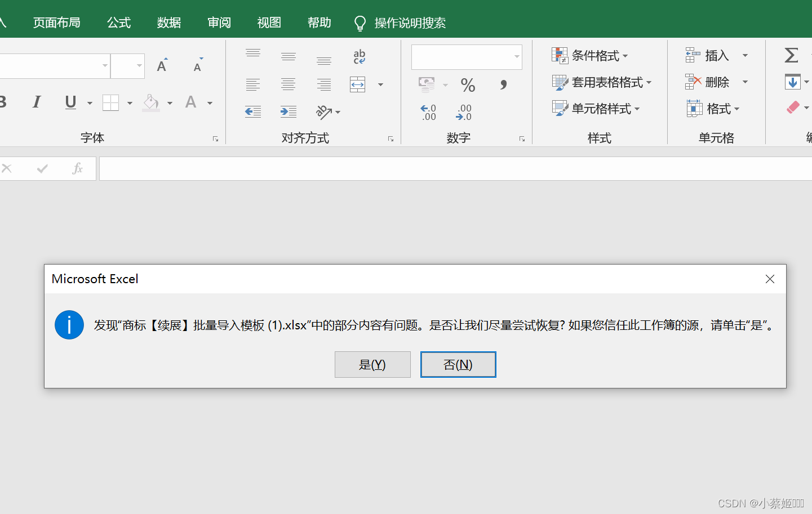812x514 pixels.
Task: Click the AutoSum sigma icon
Action: (x=792, y=55)
